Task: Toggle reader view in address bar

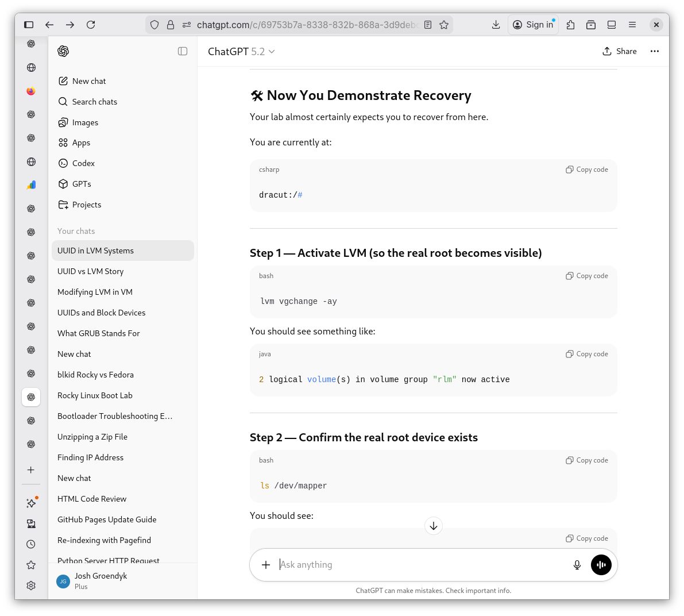Action: (428, 25)
